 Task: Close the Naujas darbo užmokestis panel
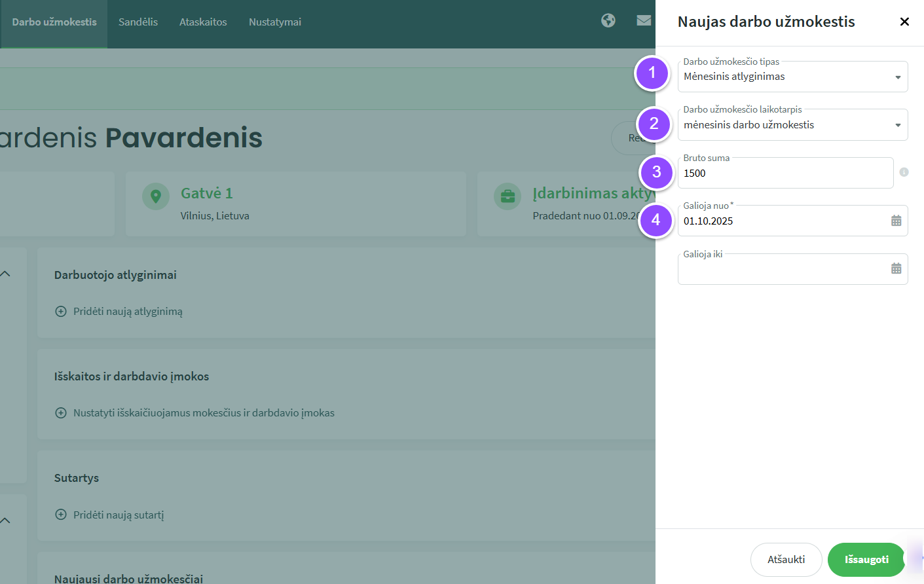[904, 22]
